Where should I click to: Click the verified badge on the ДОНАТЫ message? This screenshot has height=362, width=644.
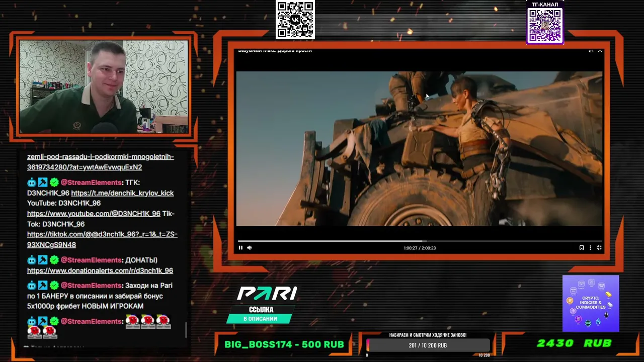click(54, 260)
